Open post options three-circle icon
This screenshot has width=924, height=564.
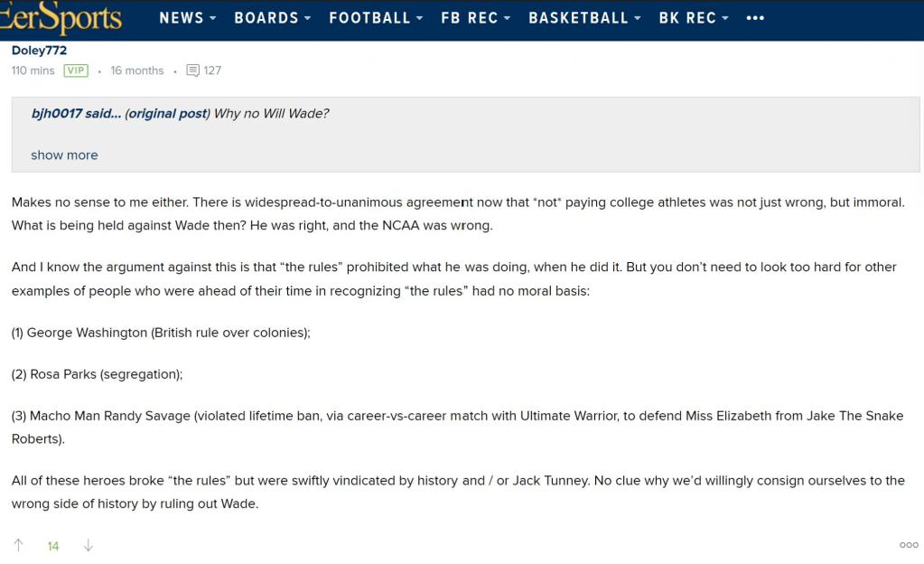click(x=909, y=545)
